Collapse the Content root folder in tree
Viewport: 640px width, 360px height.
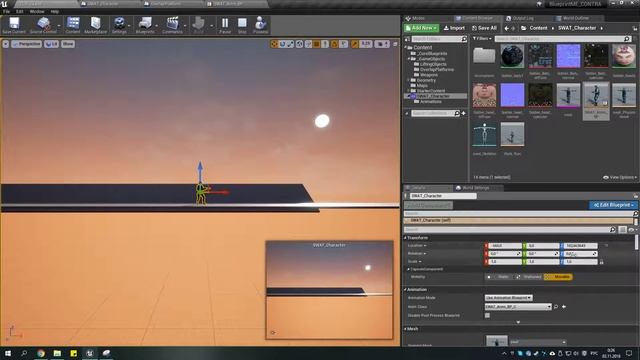pyautogui.click(x=406, y=47)
